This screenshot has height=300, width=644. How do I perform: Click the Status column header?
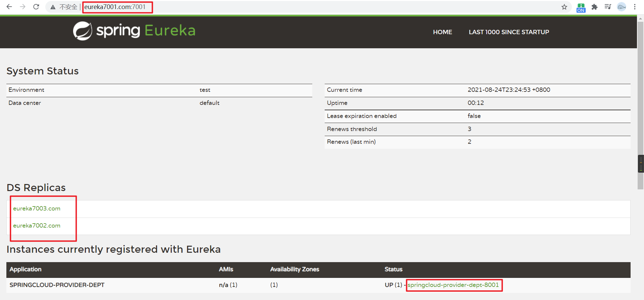[x=393, y=269]
